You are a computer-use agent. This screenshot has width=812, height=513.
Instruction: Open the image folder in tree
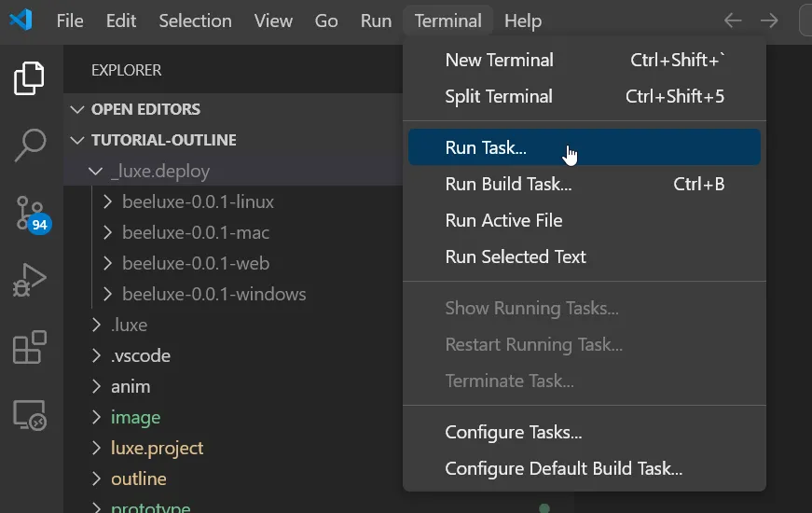(x=135, y=417)
